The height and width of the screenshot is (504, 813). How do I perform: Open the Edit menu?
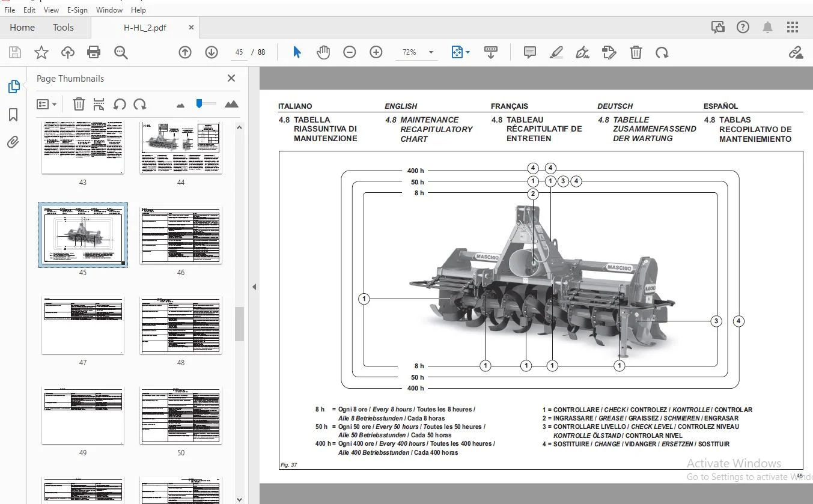29,10
